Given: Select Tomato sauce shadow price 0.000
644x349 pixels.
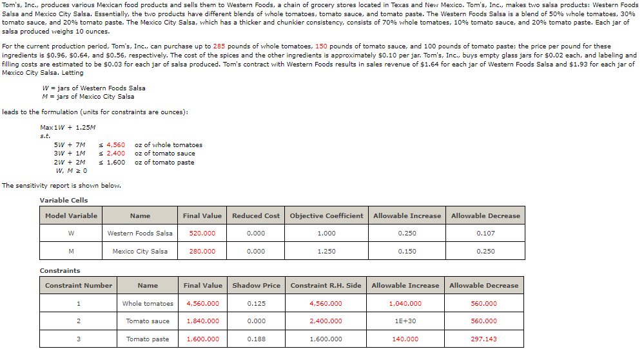Looking at the screenshot, I should [x=257, y=321].
